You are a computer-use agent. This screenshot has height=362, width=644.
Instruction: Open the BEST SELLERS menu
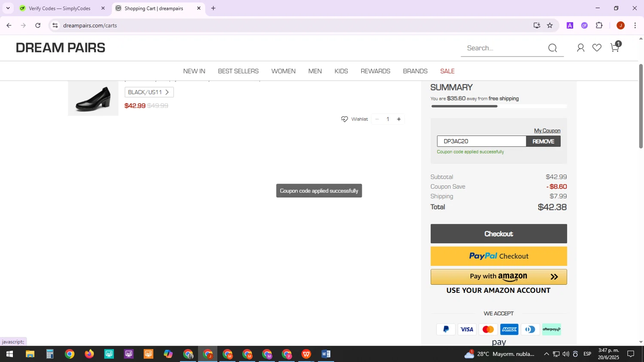(x=238, y=71)
